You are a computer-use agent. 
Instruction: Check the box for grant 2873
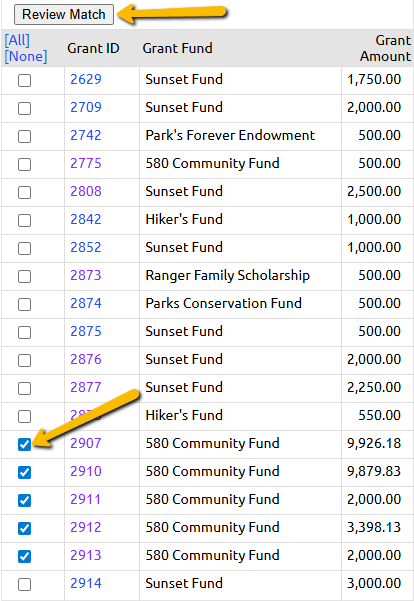point(25,276)
